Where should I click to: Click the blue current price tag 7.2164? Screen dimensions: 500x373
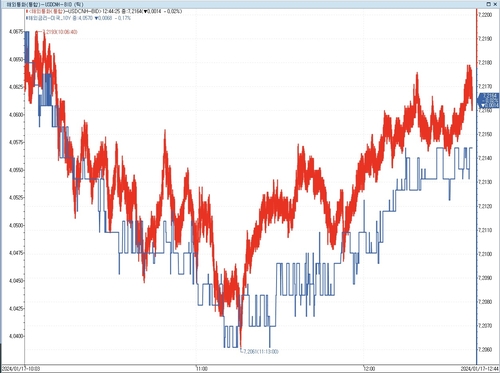point(489,100)
